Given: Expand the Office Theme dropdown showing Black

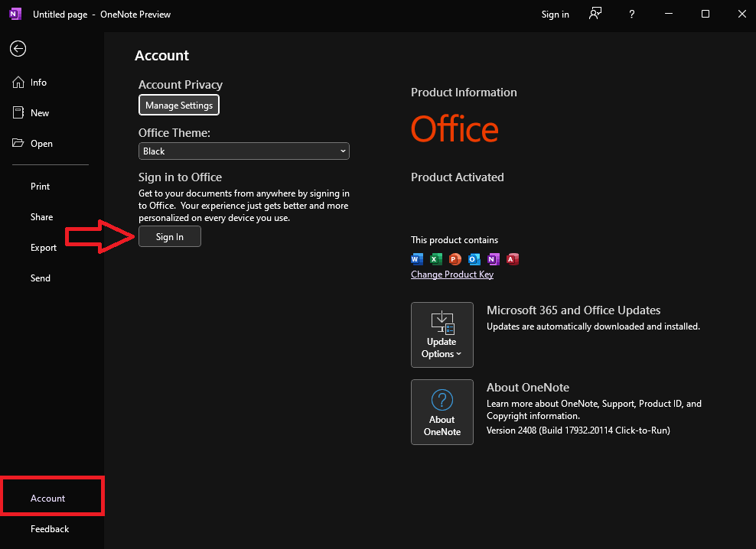Looking at the screenshot, I should coord(244,151).
